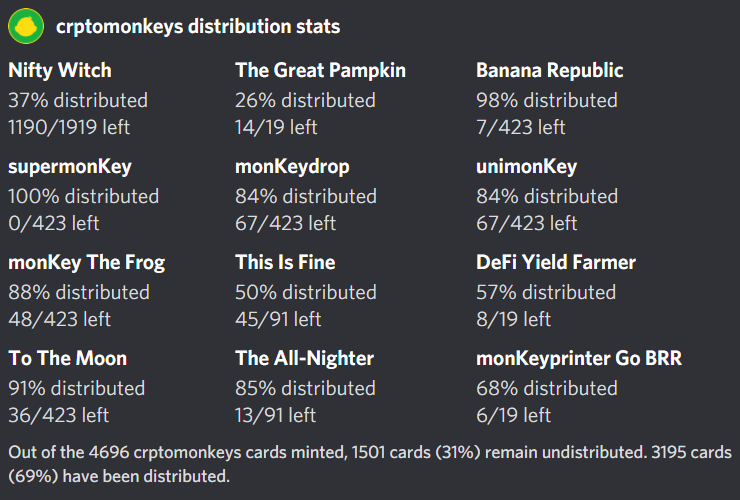Viewport: 740px width, 500px height.
Task: Click the 45/91 left count
Action: 278,320
